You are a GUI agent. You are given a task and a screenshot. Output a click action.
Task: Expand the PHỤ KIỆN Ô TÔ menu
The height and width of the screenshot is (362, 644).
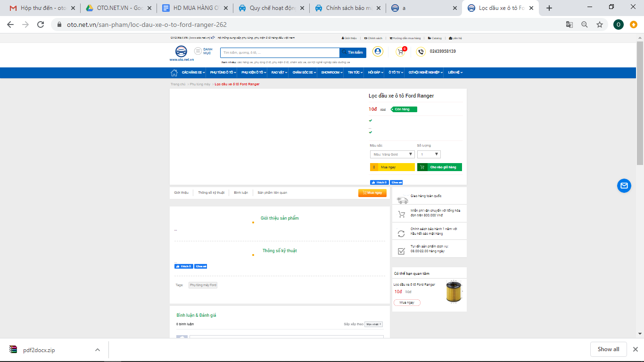254,73
